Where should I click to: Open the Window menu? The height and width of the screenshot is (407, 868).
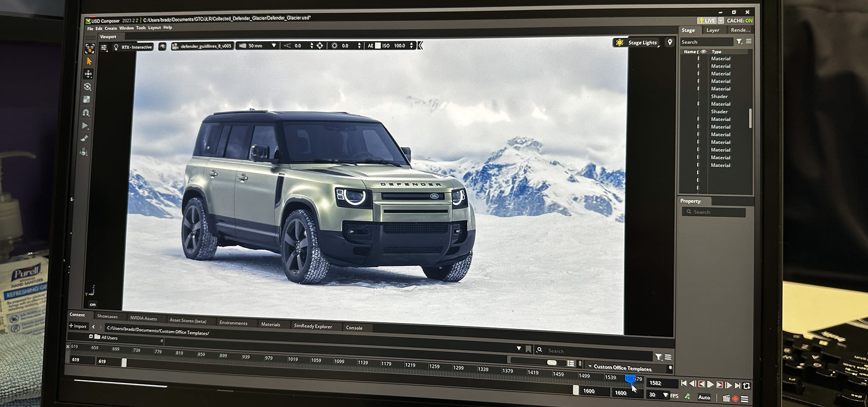coord(127,28)
